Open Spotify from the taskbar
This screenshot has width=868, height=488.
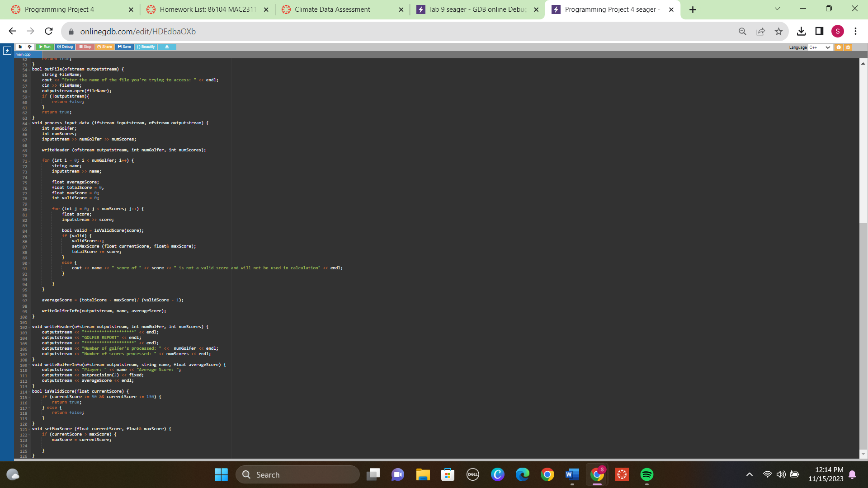click(646, 474)
